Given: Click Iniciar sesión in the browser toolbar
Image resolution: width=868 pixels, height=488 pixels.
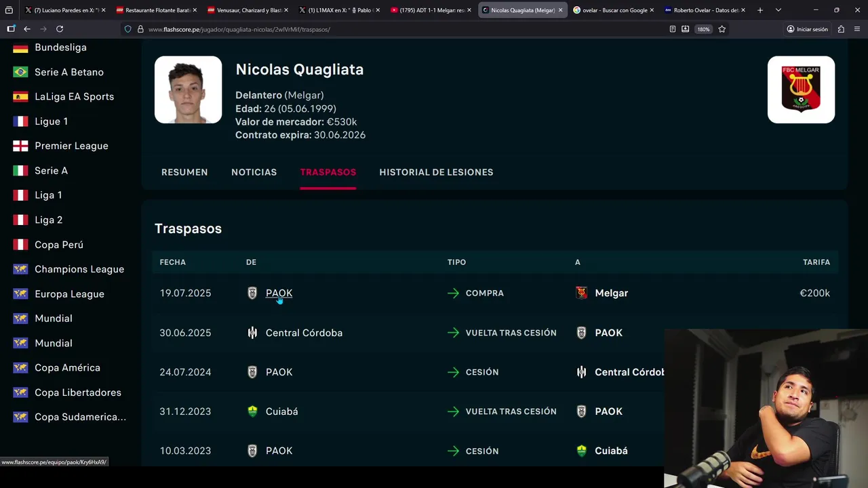Looking at the screenshot, I should click(808, 29).
